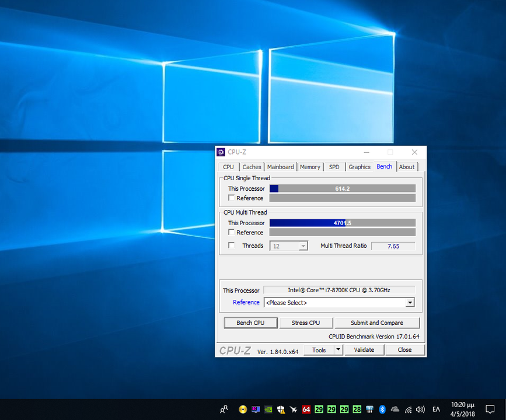Switch to the Graphics tab
Image resolution: width=506 pixels, height=420 pixels.
[x=359, y=167]
